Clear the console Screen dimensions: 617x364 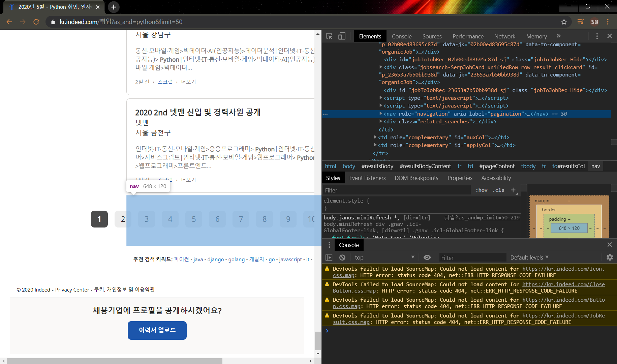point(342,257)
